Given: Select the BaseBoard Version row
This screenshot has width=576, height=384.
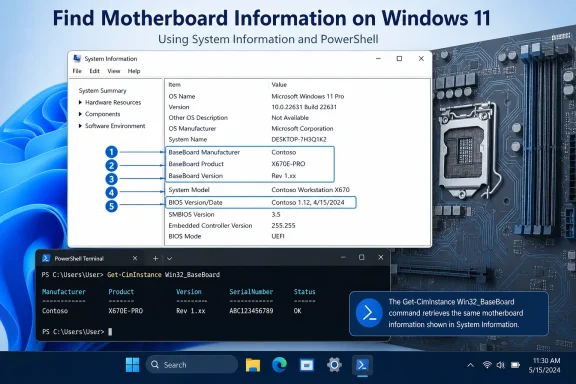Looking at the screenshot, I should tap(250, 176).
